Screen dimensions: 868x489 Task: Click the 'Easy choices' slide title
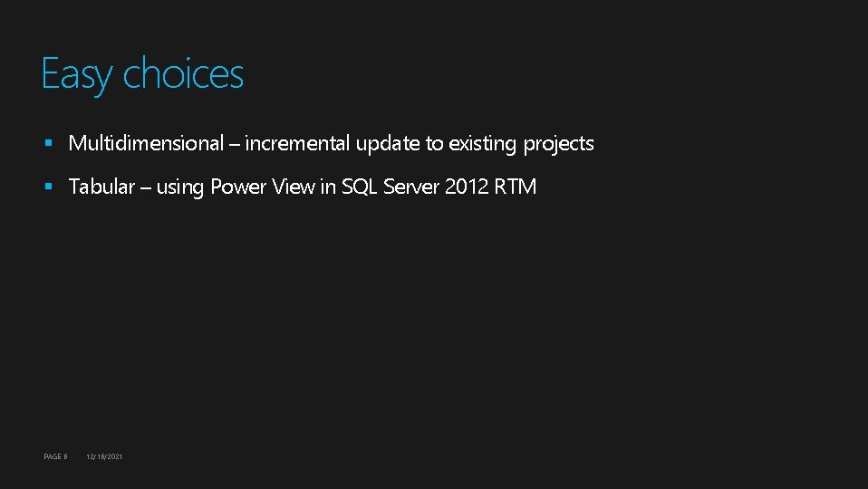tap(142, 74)
